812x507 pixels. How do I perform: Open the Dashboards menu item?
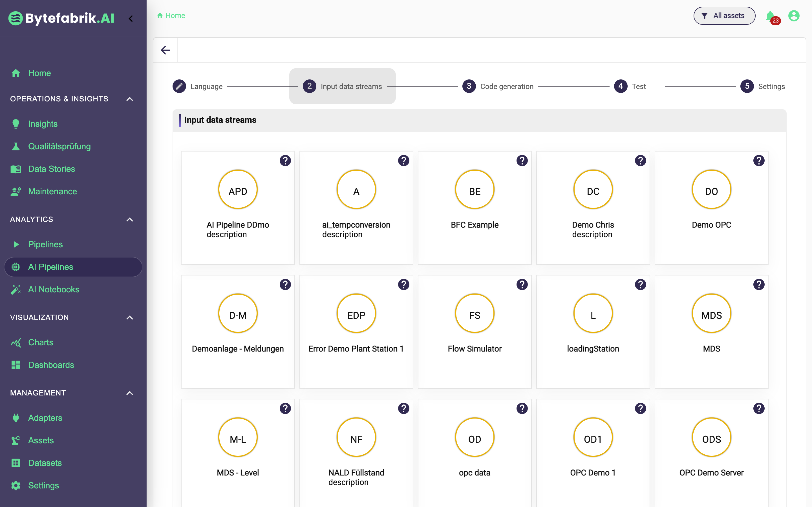pyautogui.click(x=51, y=365)
